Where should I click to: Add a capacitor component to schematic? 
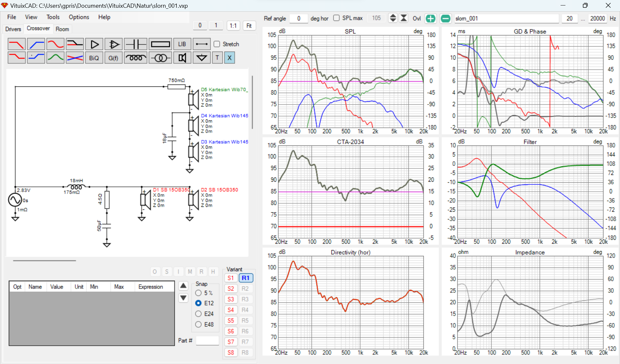[136, 44]
